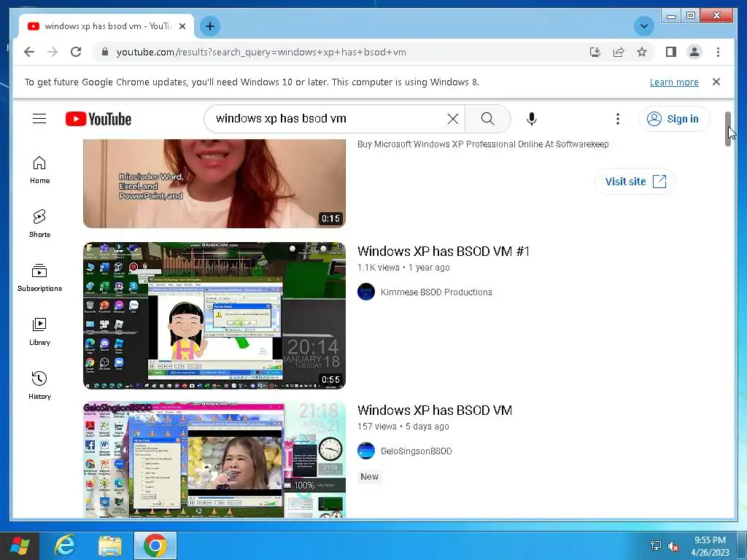Click the network icon in system tray
747x560 pixels.
click(656, 545)
